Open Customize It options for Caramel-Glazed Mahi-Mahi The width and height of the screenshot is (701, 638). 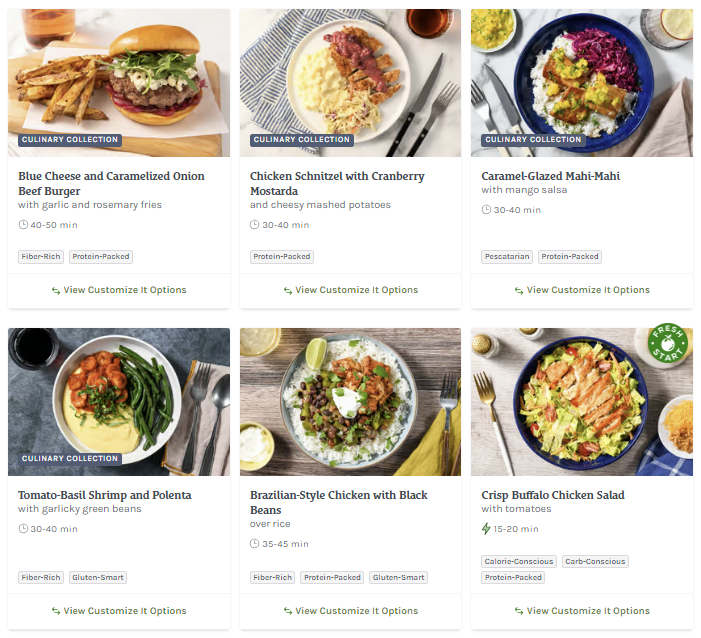(582, 290)
